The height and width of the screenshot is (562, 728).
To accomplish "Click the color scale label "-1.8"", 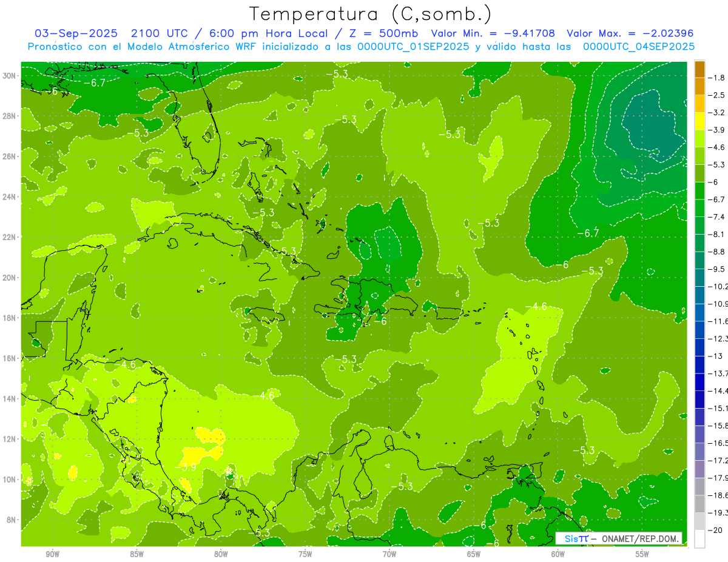I will click(717, 78).
